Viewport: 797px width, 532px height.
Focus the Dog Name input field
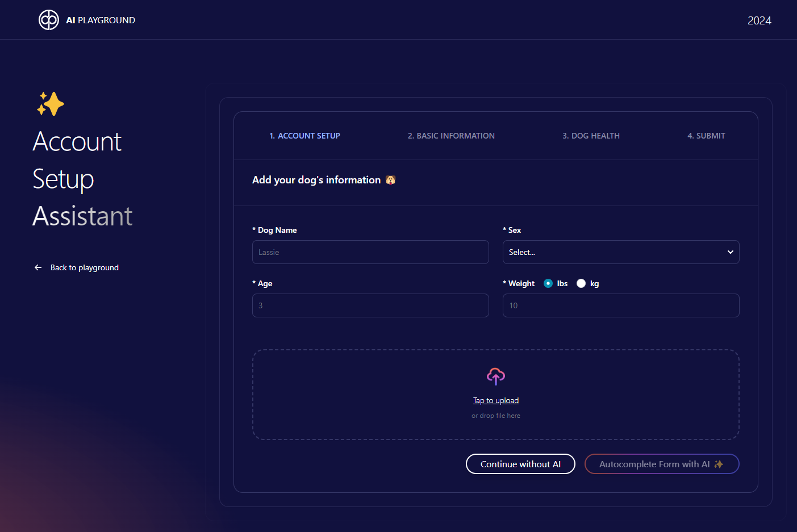370,252
